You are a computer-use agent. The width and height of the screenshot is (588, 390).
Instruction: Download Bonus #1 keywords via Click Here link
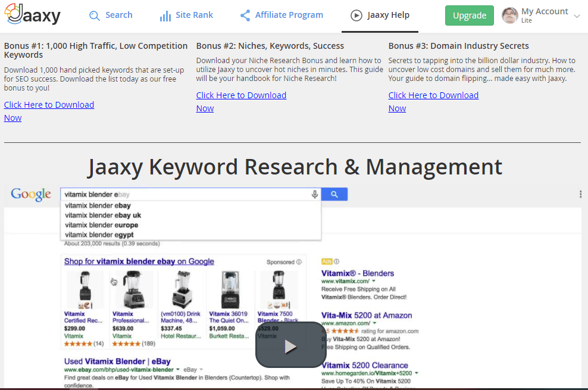[x=49, y=105]
